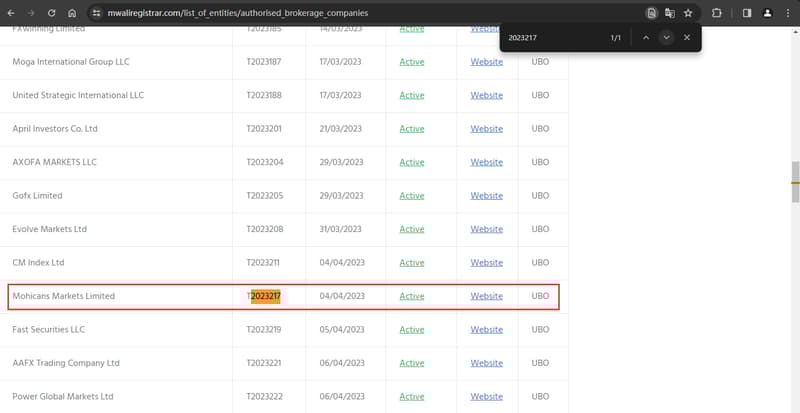Open the Chrome three-dot menu
Screen dimensions: 800x413
pos(788,13)
